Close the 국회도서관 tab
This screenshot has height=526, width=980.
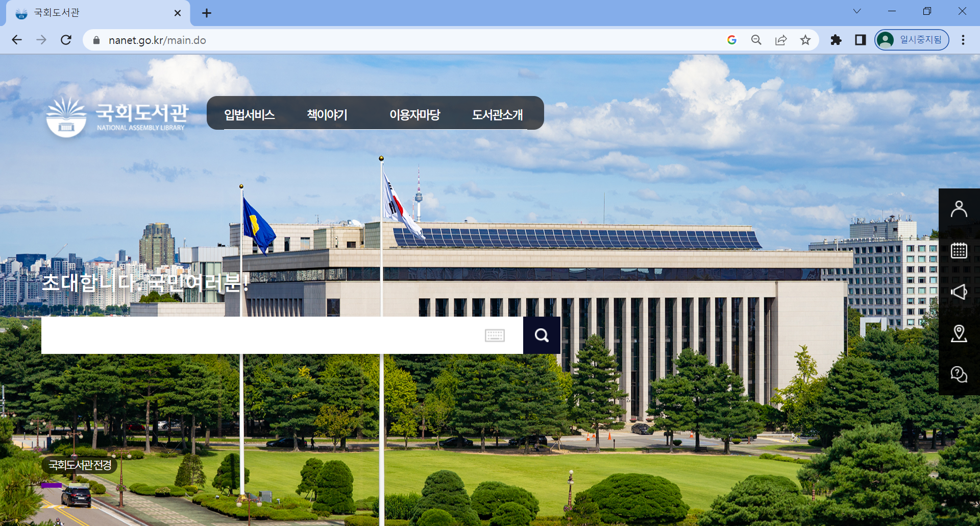point(178,13)
